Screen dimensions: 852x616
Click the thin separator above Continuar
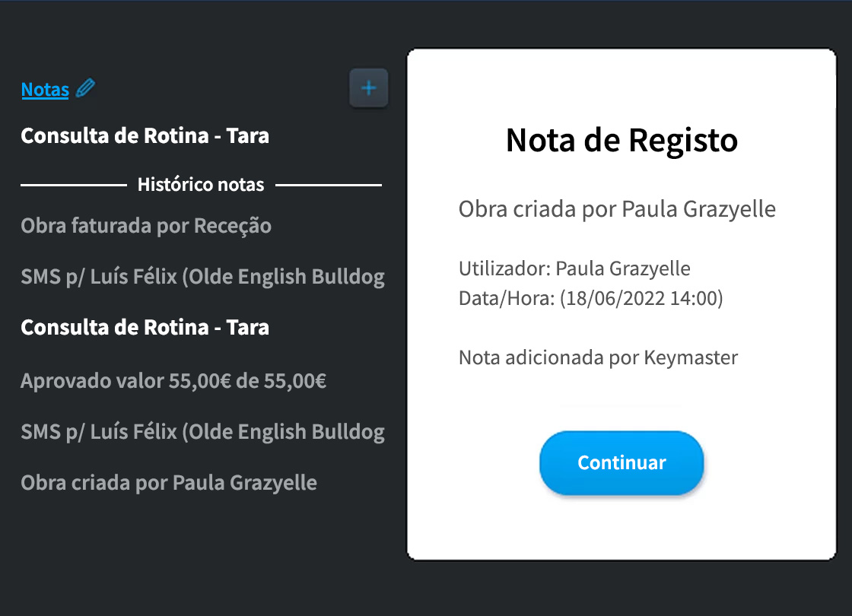click(622, 406)
